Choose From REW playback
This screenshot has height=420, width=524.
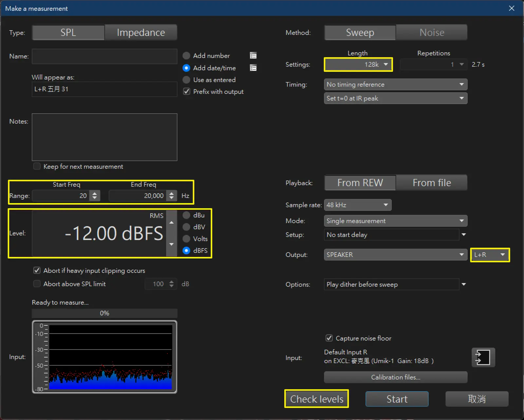pos(360,182)
